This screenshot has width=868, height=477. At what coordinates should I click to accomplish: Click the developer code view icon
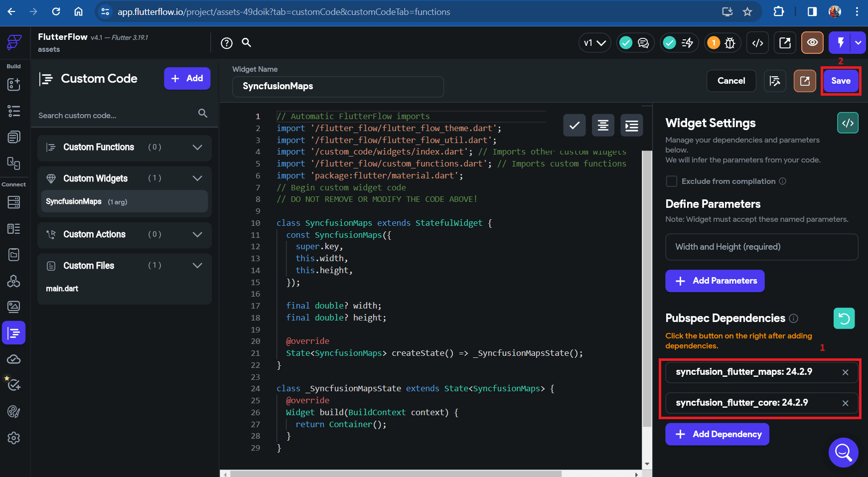[x=758, y=43]
